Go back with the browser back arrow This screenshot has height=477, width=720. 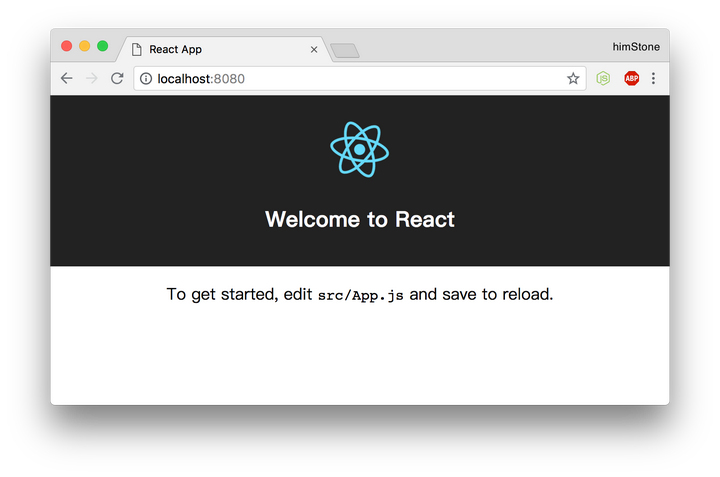tap(67, 79)
